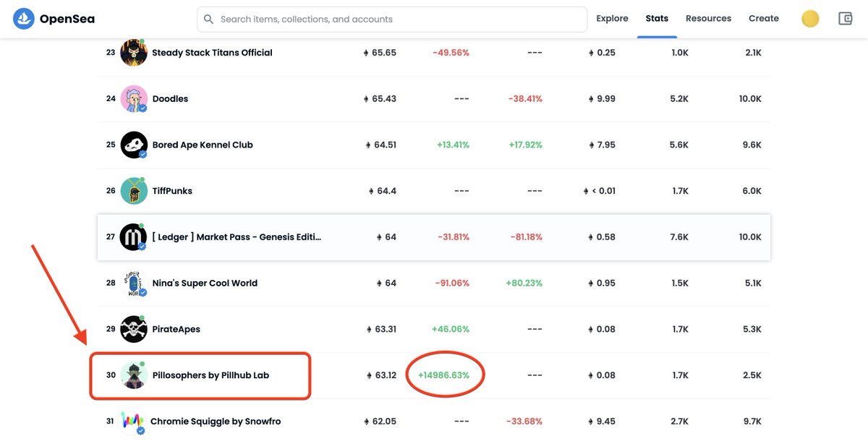Click the 7.6K owners value
Image resolution: width=868 pixels, height=444 pixels.
[679, 237]
